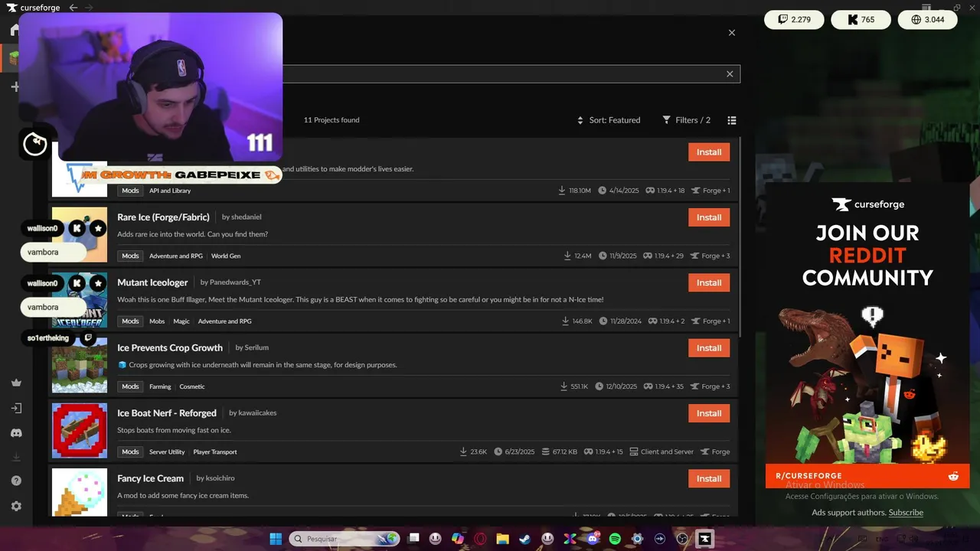Select the Farming category tag
The height and width of the screenshot is (551, 980).
tap(160, 386)
